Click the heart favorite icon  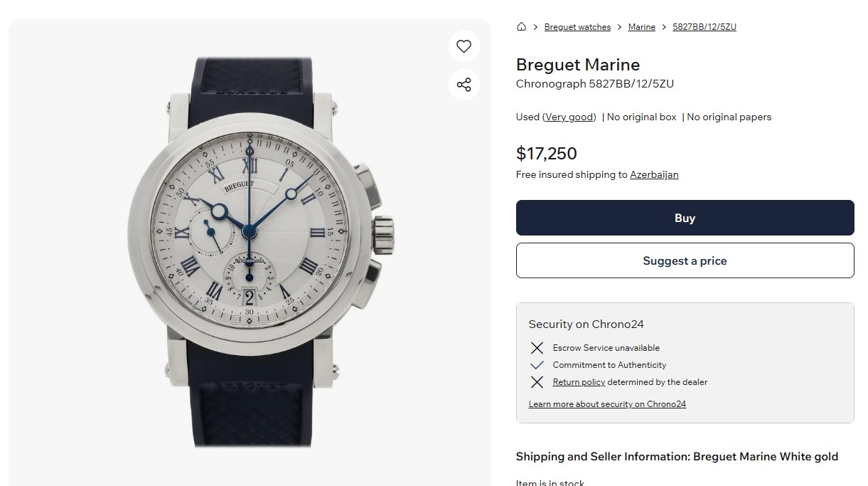pos(464,46)
